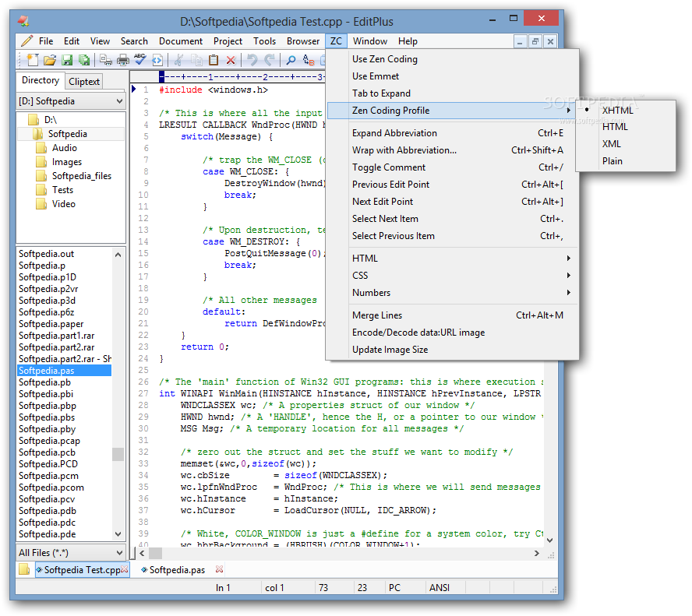The image size is (692, 616).
Task: Expand the HTML submenu in ZC menu
Action: (x=452, y=259)
